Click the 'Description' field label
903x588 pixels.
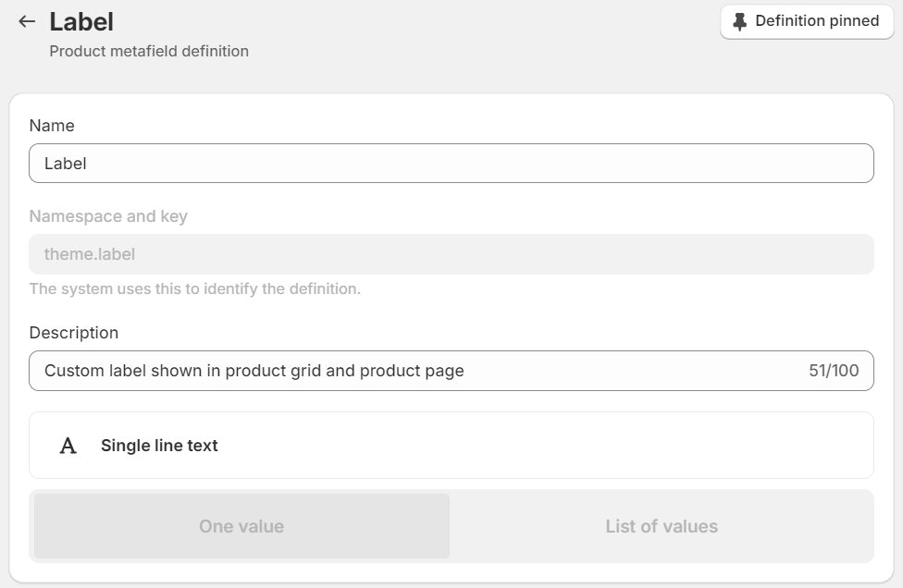coord(74,333)
